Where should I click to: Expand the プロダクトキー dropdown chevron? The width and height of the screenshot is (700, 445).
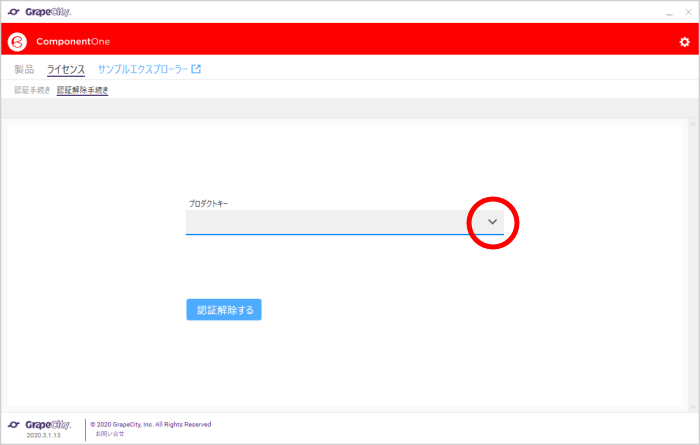[492, 222]
